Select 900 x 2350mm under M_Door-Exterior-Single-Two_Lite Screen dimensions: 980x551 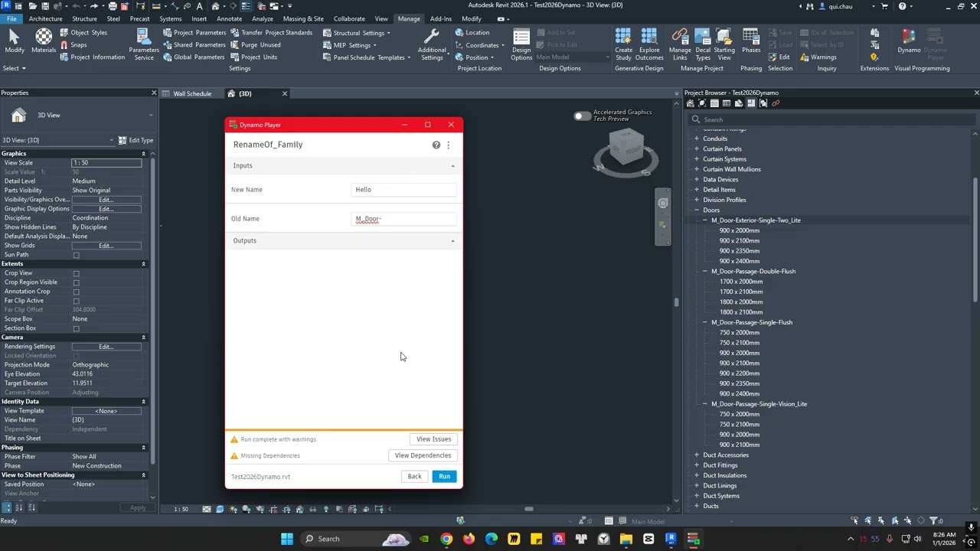click(740, 251)
